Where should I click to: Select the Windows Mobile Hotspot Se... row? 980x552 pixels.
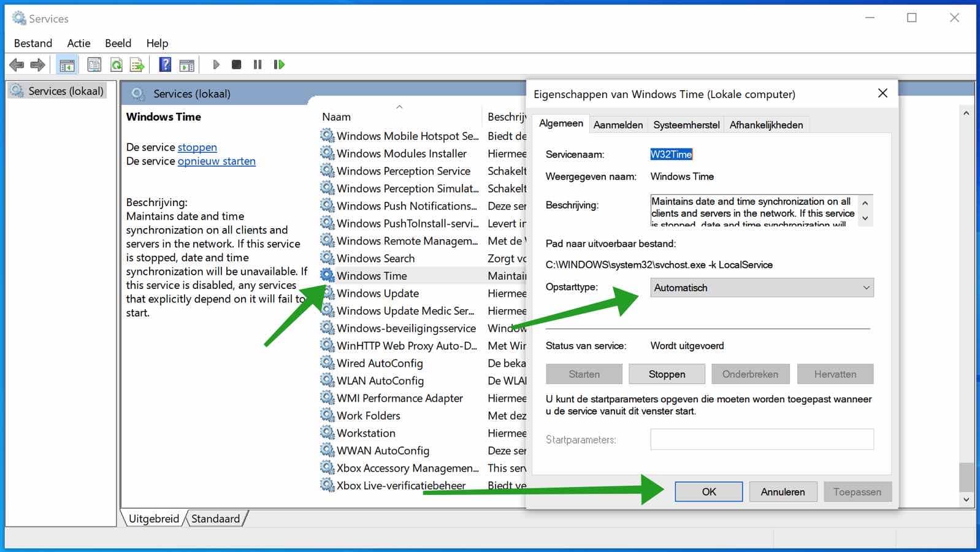pos(422,136)
